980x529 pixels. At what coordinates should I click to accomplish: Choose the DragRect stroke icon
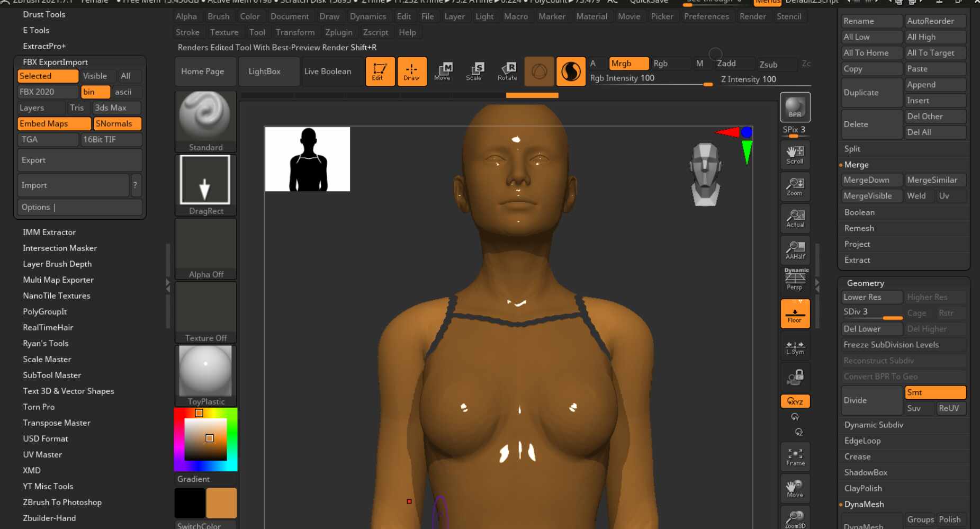tap(205, 184)
